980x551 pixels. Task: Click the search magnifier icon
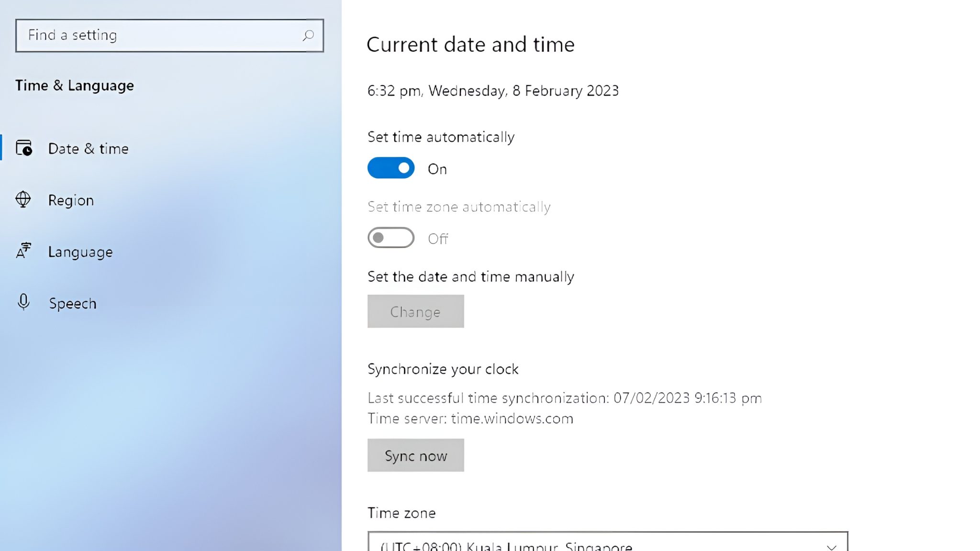(308, 35)
